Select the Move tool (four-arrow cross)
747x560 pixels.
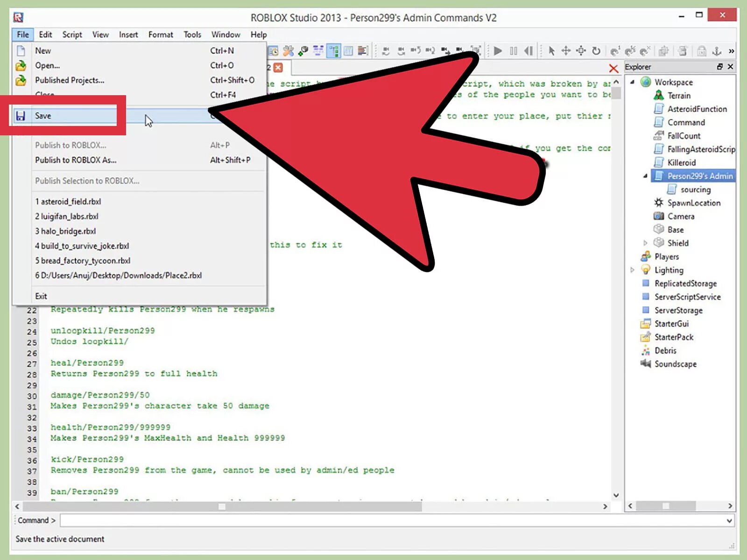[x=566, y=50]
